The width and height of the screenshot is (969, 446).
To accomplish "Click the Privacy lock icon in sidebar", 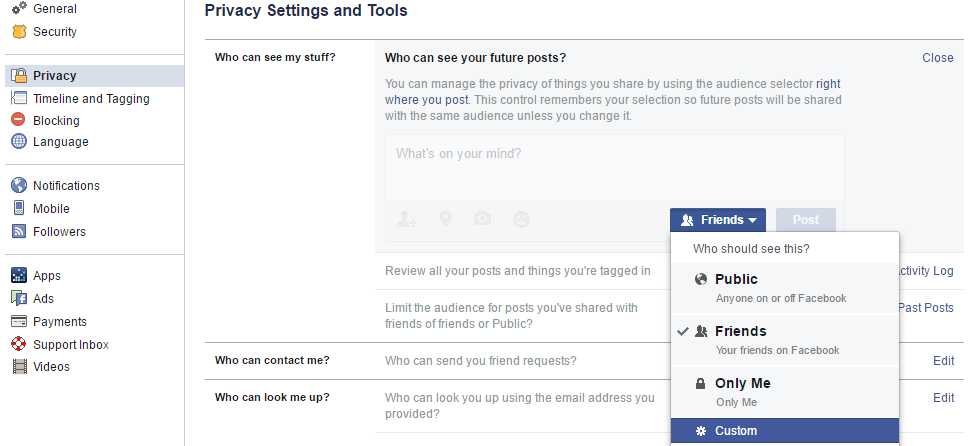I will (18, 76).
